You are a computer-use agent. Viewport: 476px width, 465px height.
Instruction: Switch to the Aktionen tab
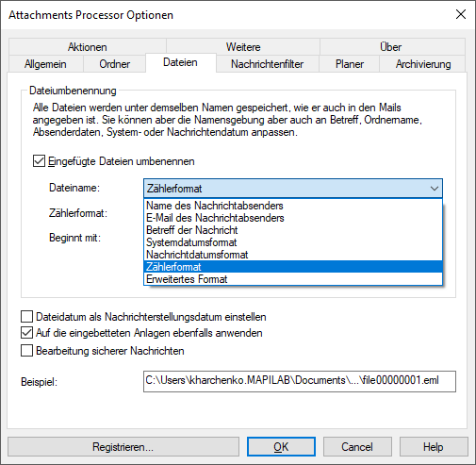88,47
